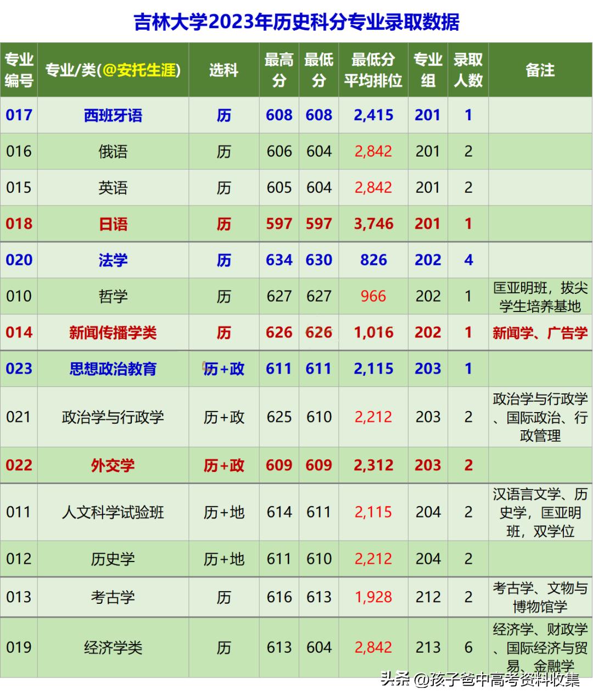Click rank value 3,746
The width and height of the screenshot is (593, 700).
[373, 224]
